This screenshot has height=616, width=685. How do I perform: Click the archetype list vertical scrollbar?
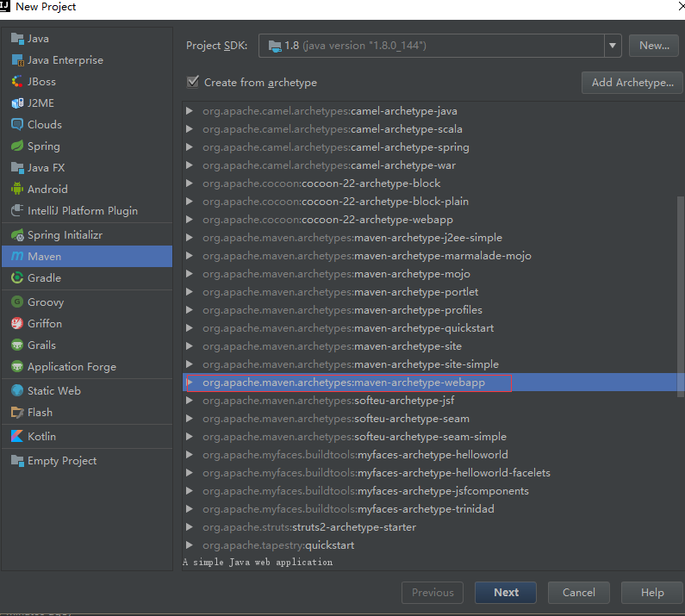681,297
